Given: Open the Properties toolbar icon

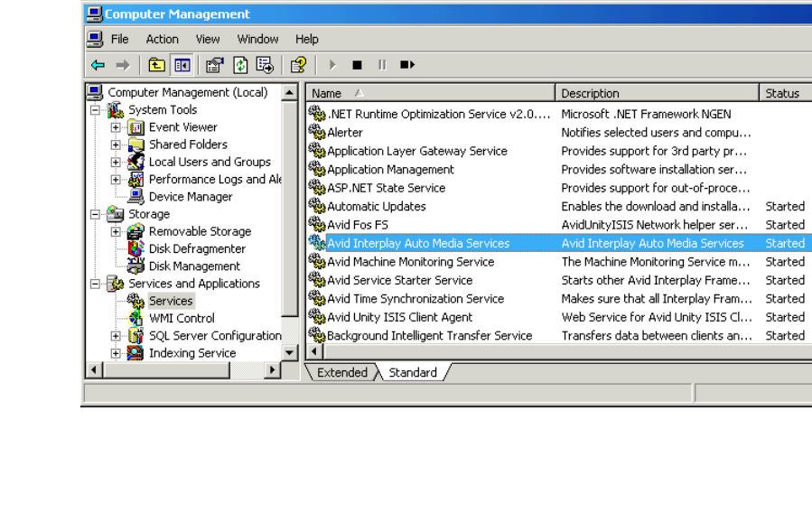Looking at the screenshot, I should [x=214, y=65].
